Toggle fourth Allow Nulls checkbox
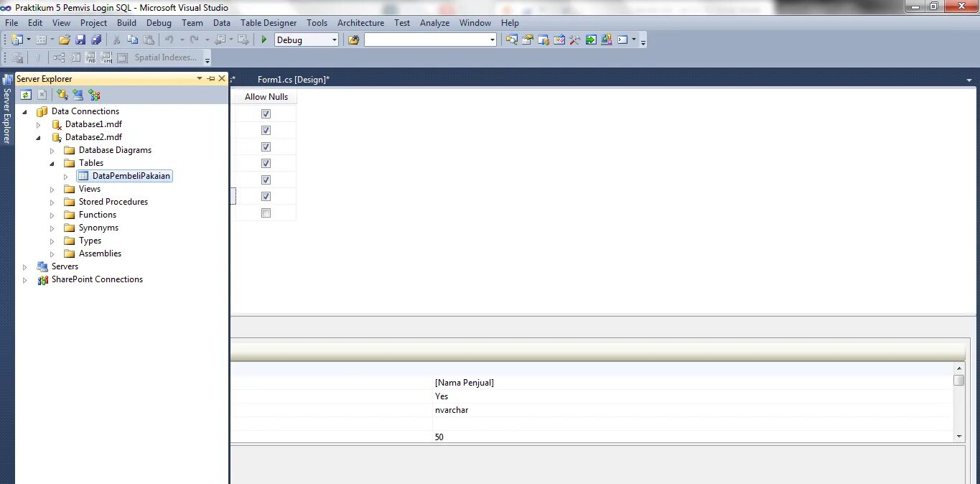 (x=266, y=163)
